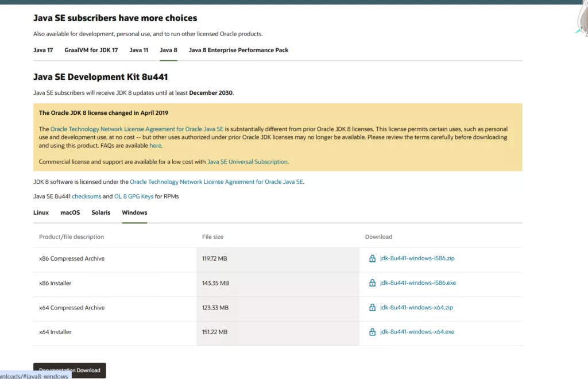Viewport: 588px width, 379px height.
Task: Download jdk-8u441-windows-x64.exe installer
Action: click(x=417, y=332)
